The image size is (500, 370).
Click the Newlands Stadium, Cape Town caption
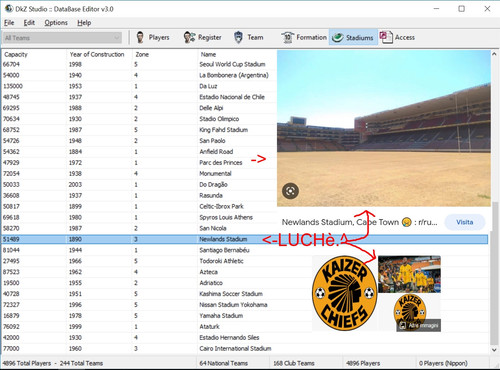359,222
